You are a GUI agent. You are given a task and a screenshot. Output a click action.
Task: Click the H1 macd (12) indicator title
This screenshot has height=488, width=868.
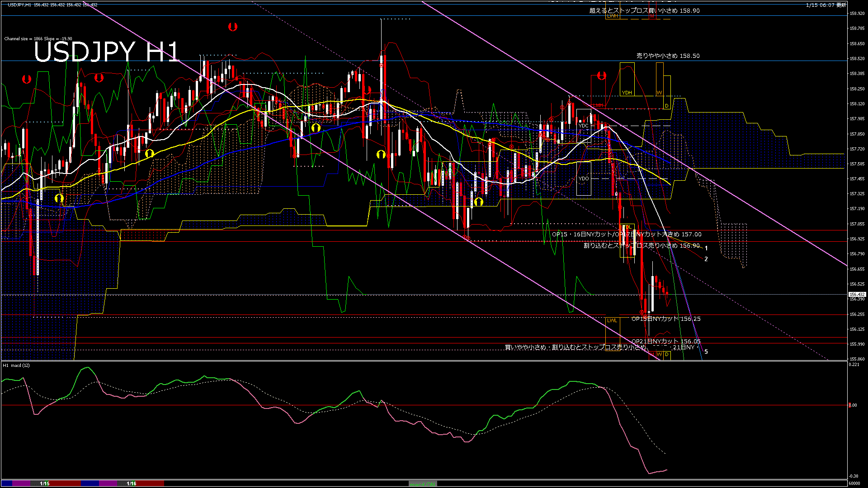pos(16,365)
